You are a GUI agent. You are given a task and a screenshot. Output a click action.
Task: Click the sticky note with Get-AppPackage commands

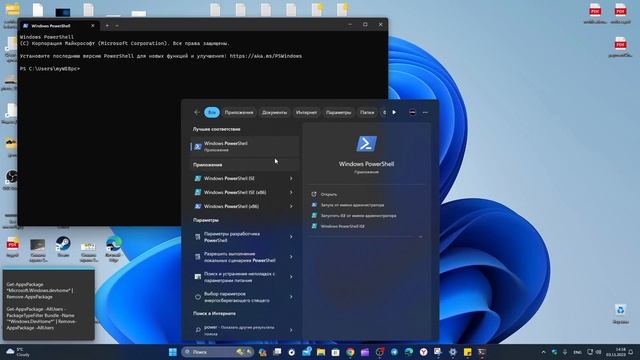pyautogui.click(x=49, y=304)
